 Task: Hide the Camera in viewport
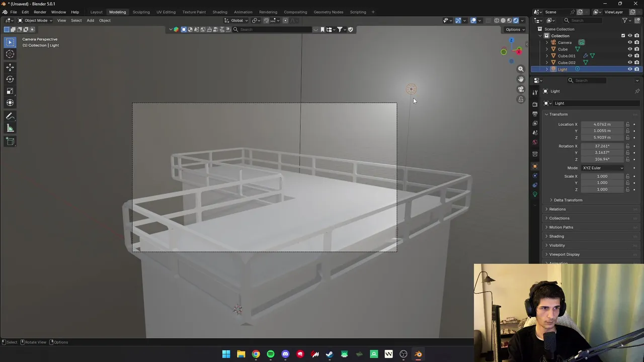point(630,43)
